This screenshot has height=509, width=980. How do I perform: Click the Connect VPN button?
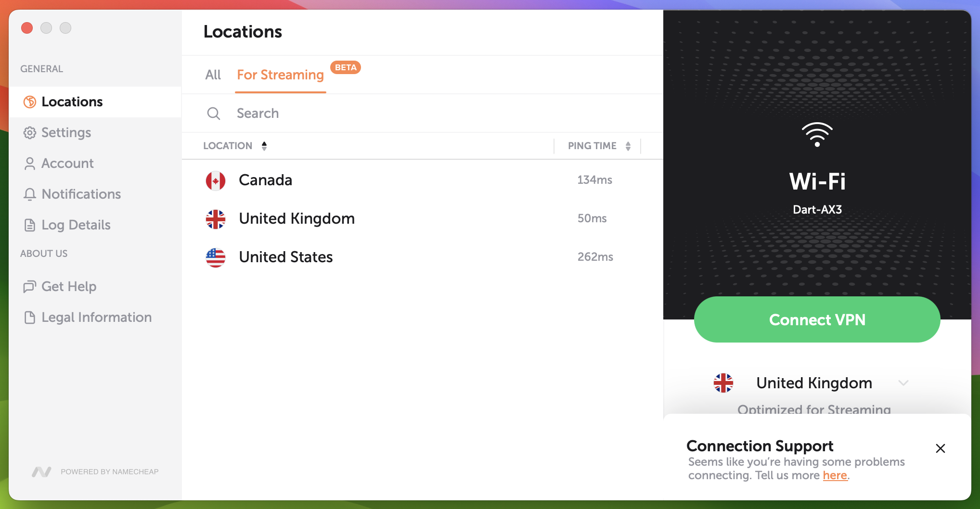pos(817,319)
